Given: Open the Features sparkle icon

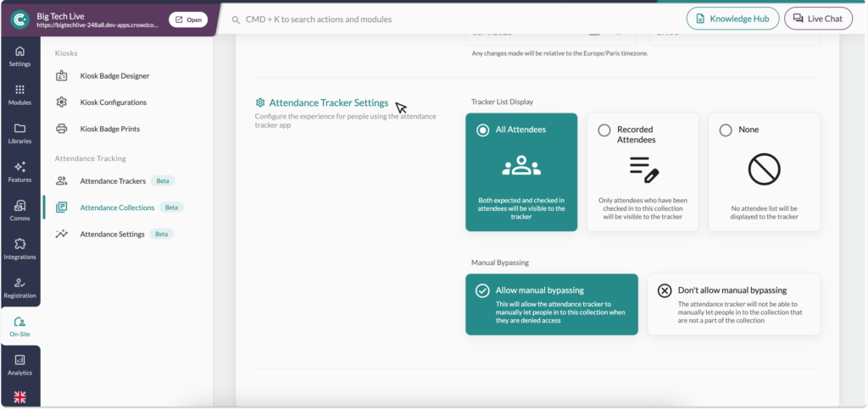Looking at the screenshot, I should tap(19, 172).
